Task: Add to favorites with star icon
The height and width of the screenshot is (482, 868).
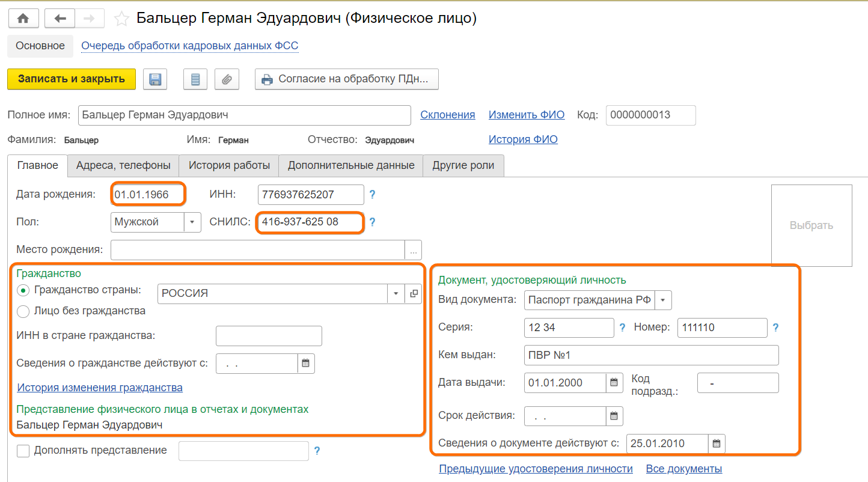Action: [x=121, y=19]
